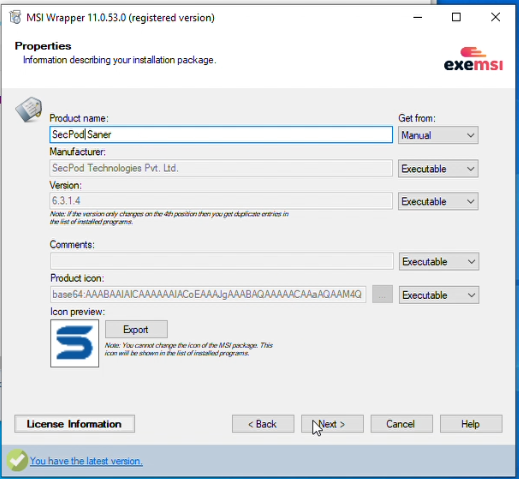The height and width of the screenshot is (479, 519).
Task: Open Help
Action: [471, 424]
